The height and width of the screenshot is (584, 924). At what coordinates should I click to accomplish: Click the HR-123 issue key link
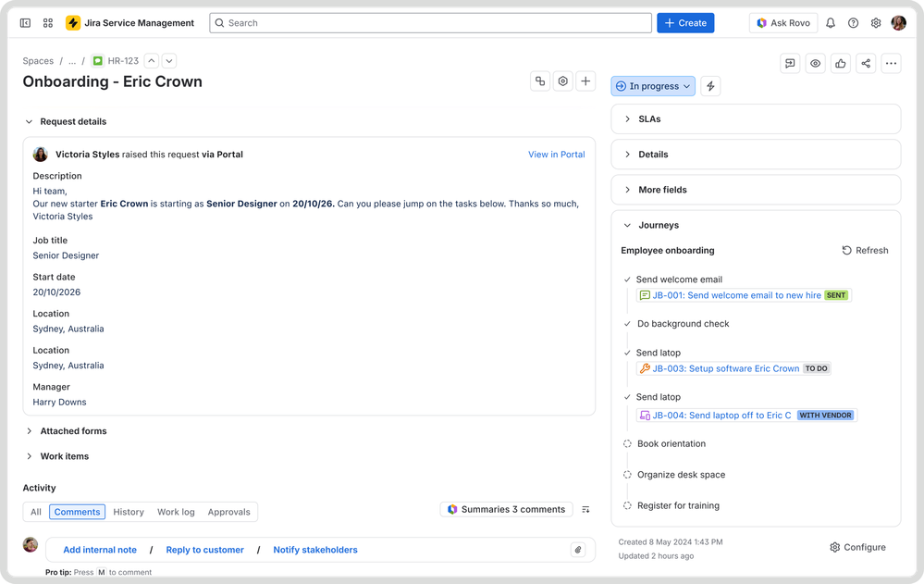pyautogui.click(x=123, y=61)
